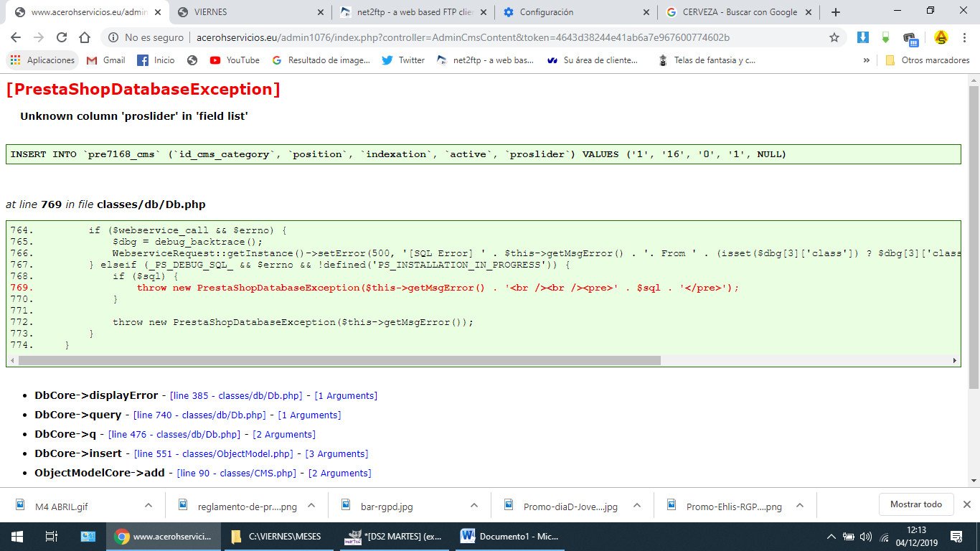
Task: Open the '[line 385 - classes/db/Db.php]' link
Action: click(236, 396)
